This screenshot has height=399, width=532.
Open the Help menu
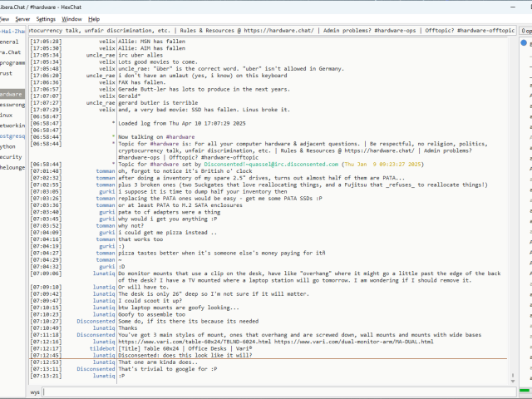tap(94, 18)
